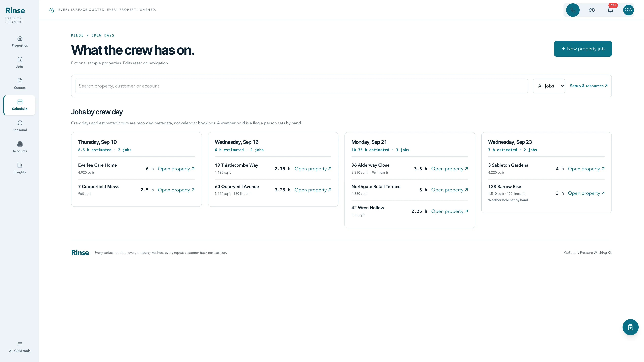Click the phone call icon
This screenshot has width=644, height=362.
pos(573,10)
